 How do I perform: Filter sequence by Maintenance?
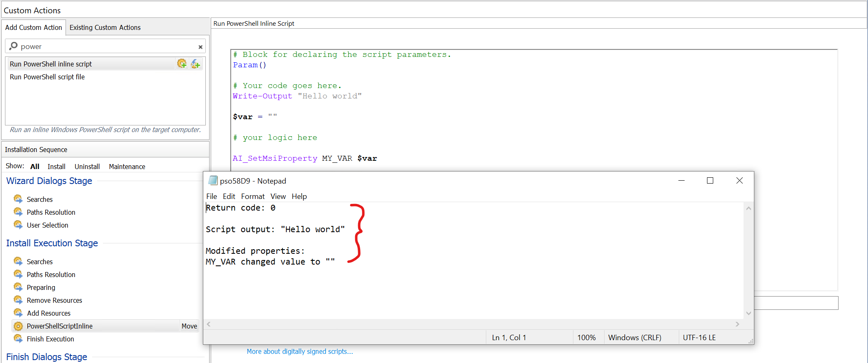click(127, 167)
